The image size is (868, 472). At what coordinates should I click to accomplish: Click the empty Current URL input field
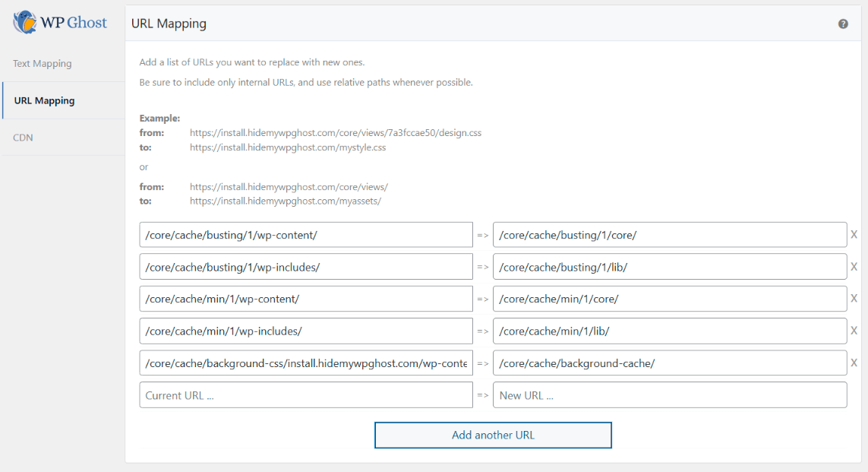coord(305,394)
